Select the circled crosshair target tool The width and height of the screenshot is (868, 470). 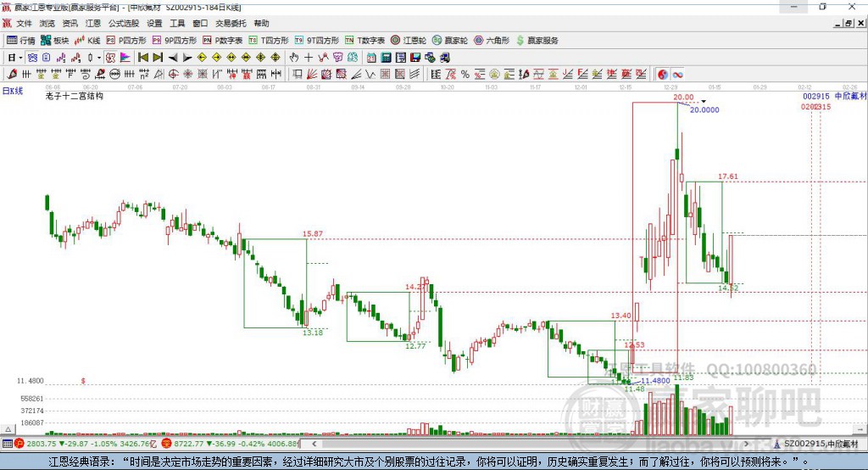point(173,75)
